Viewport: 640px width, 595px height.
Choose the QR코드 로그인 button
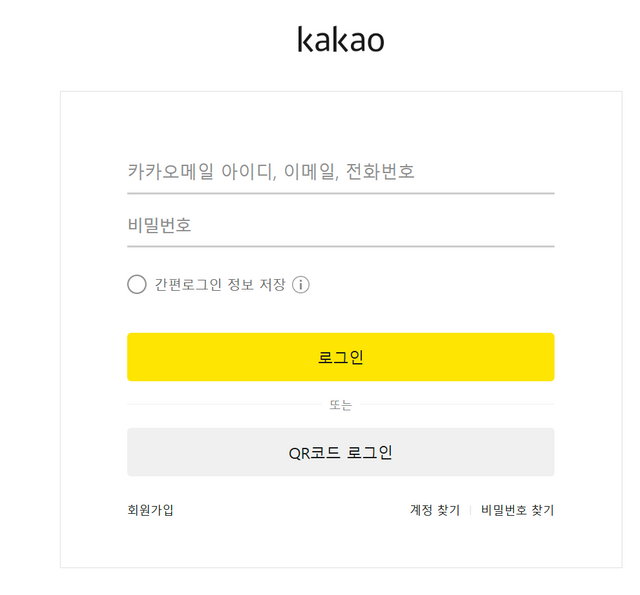(341, 452)
